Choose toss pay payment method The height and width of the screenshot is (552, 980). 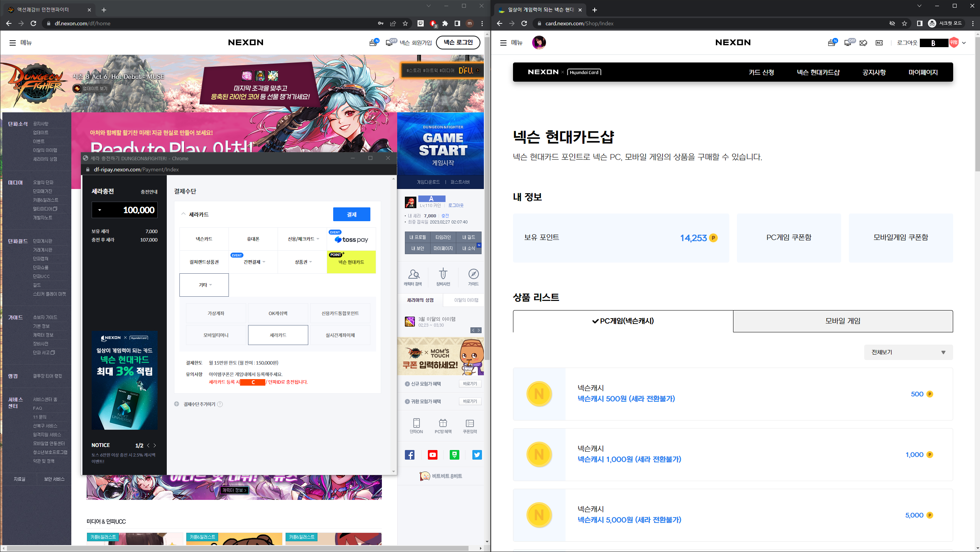(351, 239)
